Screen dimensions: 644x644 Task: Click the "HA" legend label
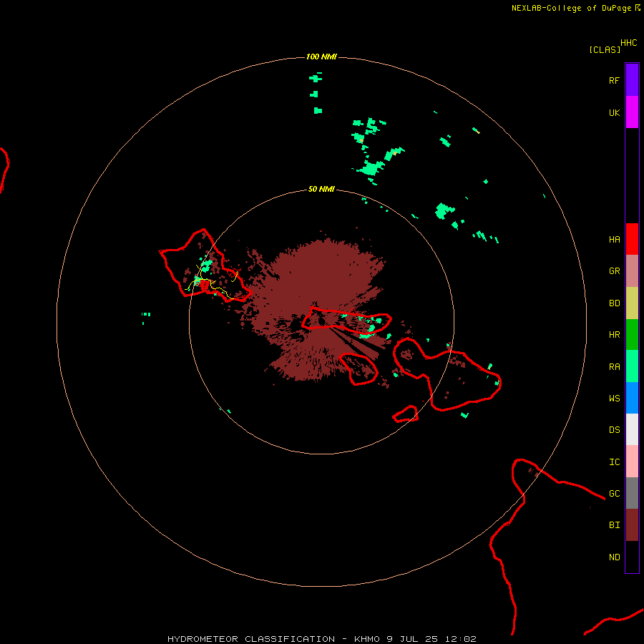[614, 240]
